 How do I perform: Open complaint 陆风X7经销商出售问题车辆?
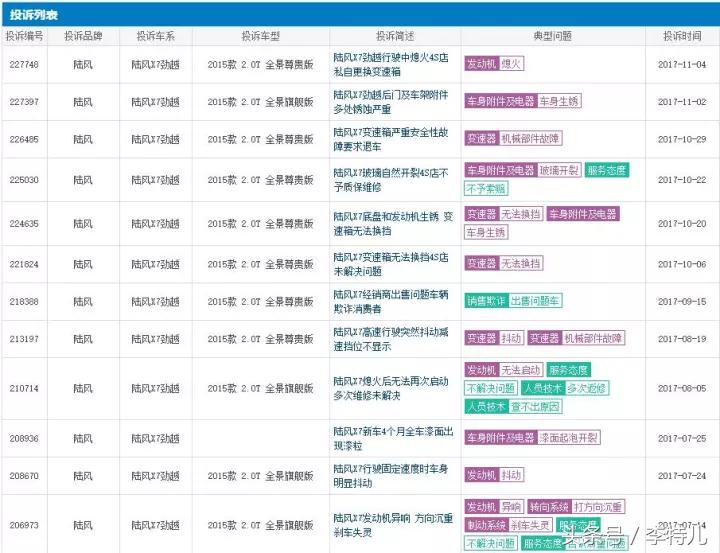[x=391, y=302]
